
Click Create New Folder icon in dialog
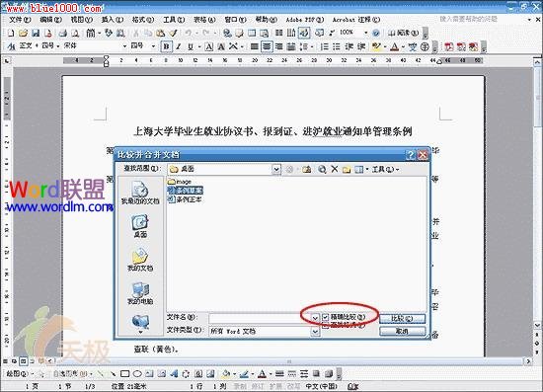[x=347, y=169]
